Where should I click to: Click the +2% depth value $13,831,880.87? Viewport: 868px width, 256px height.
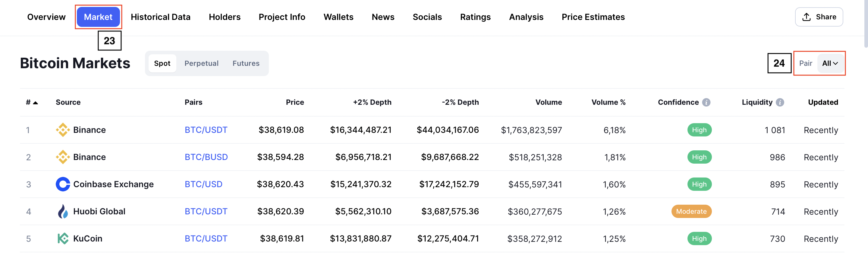pos(360,238)
